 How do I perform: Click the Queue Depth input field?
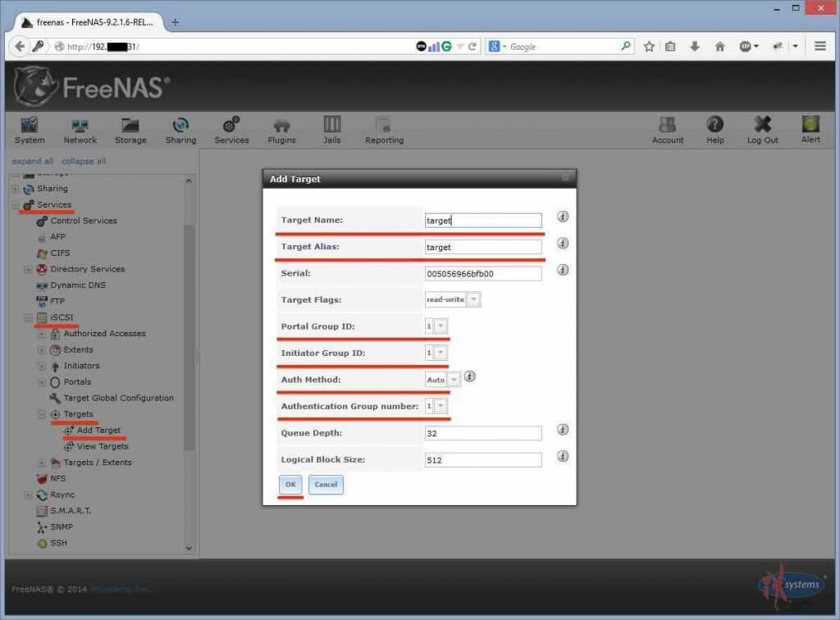483,433
